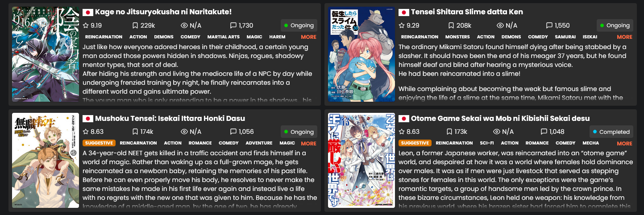Click the bookmark icon showing 173k
This screenshot has height=215, width=644.
[x=450, y=132]
